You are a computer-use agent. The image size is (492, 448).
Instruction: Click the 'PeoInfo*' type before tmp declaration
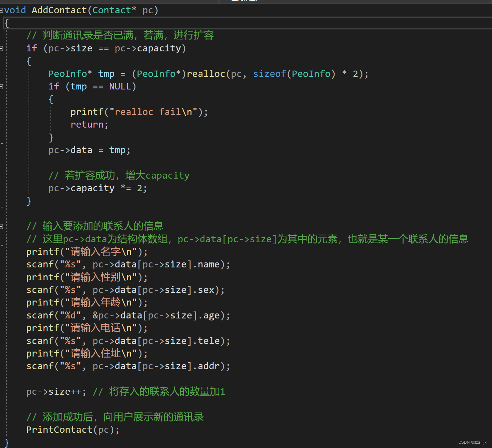click(x=70, y=74)
